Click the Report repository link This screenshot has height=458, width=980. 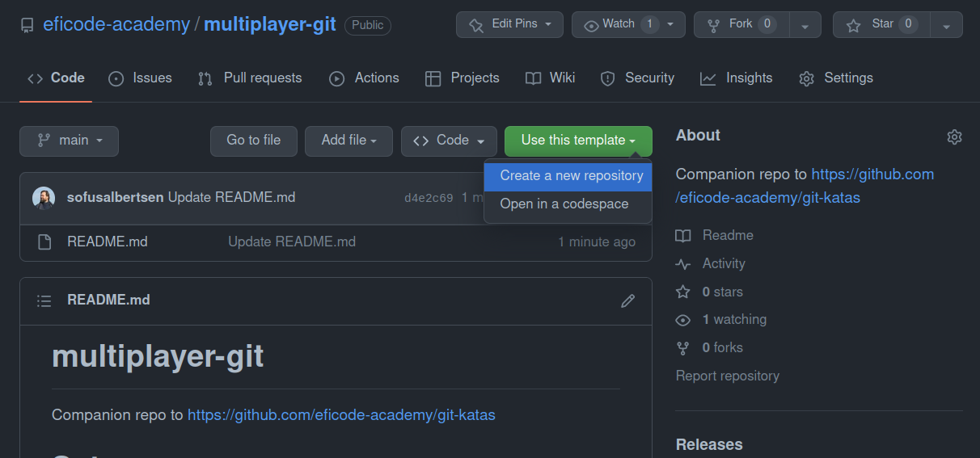tap(728, 376)
